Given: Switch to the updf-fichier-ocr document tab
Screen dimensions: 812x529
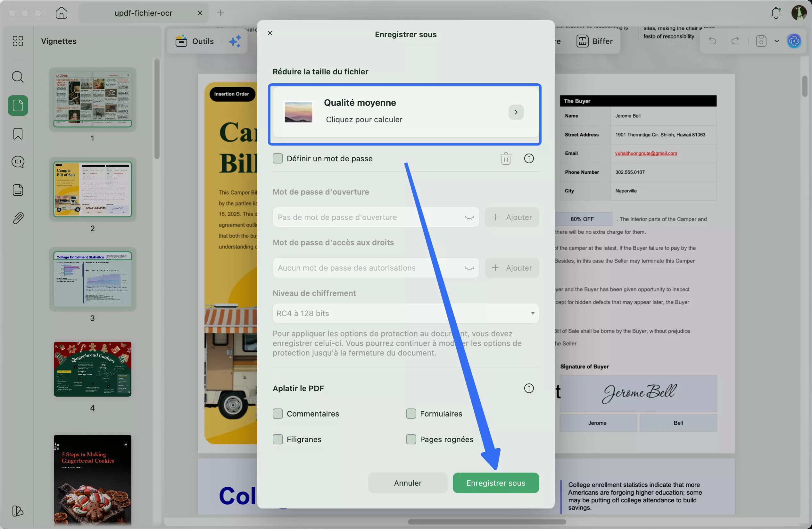Looking at the screenshot, I should click(x=143, y=13).
